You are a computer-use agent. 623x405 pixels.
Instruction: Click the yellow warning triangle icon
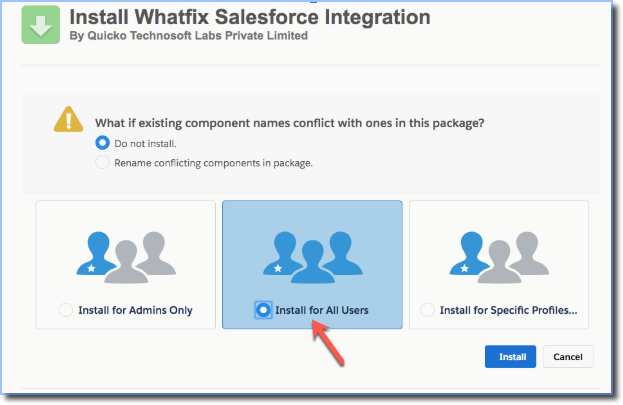point(69,119)
